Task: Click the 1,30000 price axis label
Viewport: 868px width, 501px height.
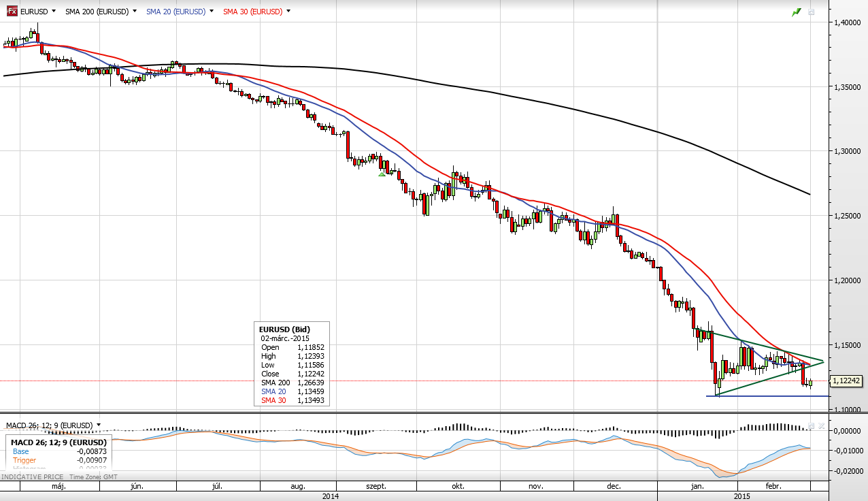Action: click(849, 152)
